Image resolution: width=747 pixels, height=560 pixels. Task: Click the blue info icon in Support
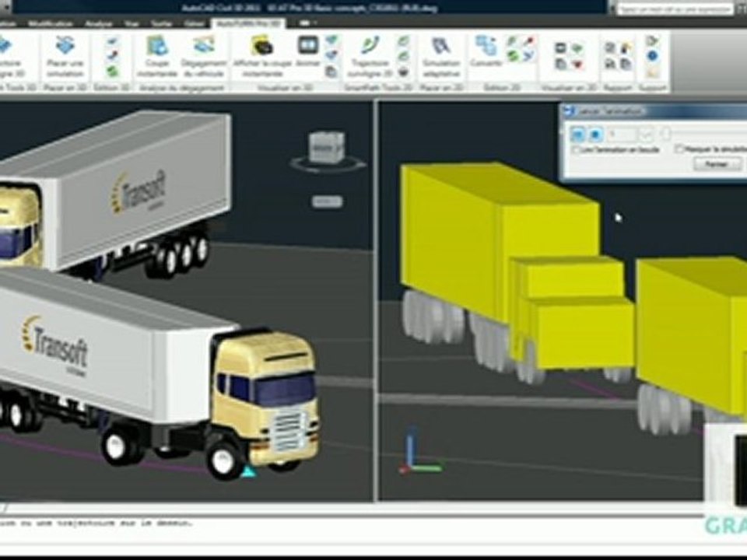point(653,56)
